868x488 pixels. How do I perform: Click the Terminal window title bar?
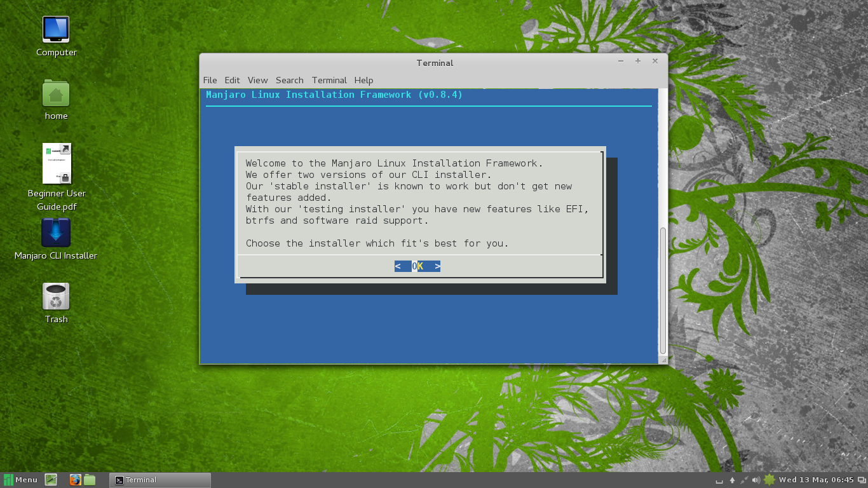pyautogui.click(x=435, y=63)
